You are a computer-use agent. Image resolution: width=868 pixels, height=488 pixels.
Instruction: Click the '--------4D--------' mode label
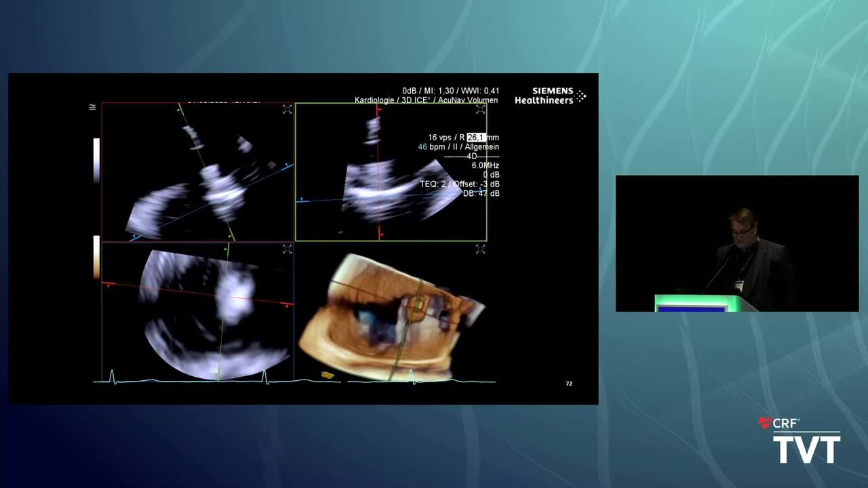pos(472,156)
